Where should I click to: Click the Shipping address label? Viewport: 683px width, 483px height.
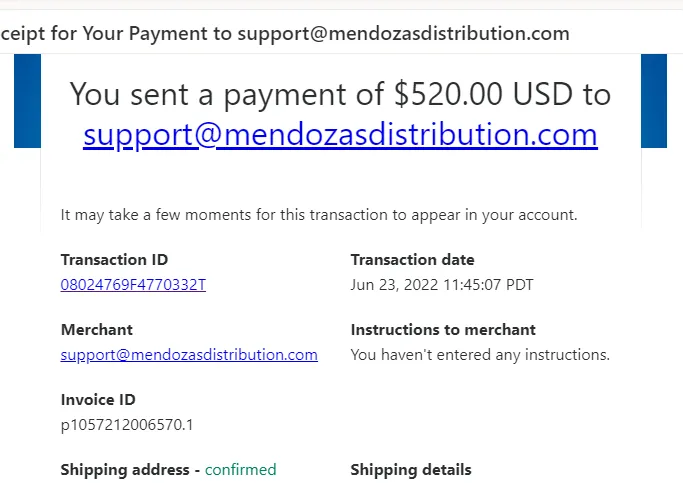point(125,470)
